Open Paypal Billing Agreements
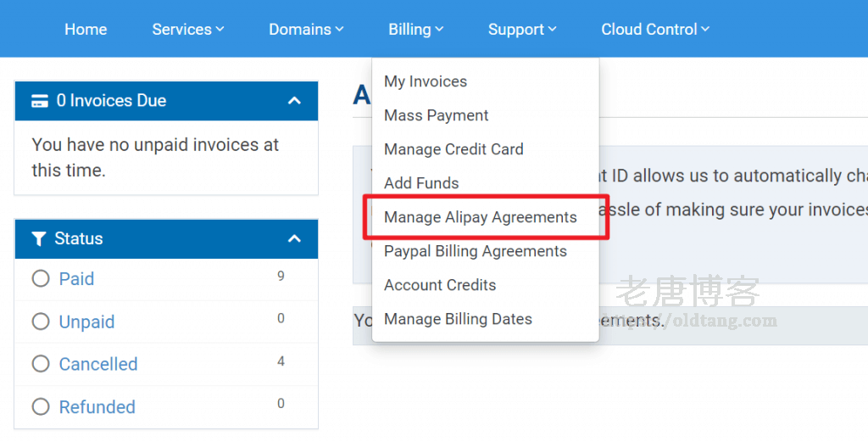 (x=476, y=251)
